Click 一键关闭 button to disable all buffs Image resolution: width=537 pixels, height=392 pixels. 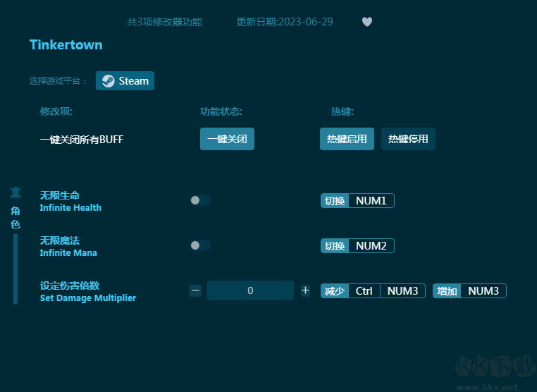pyautogui.click(x=227, y=139)
